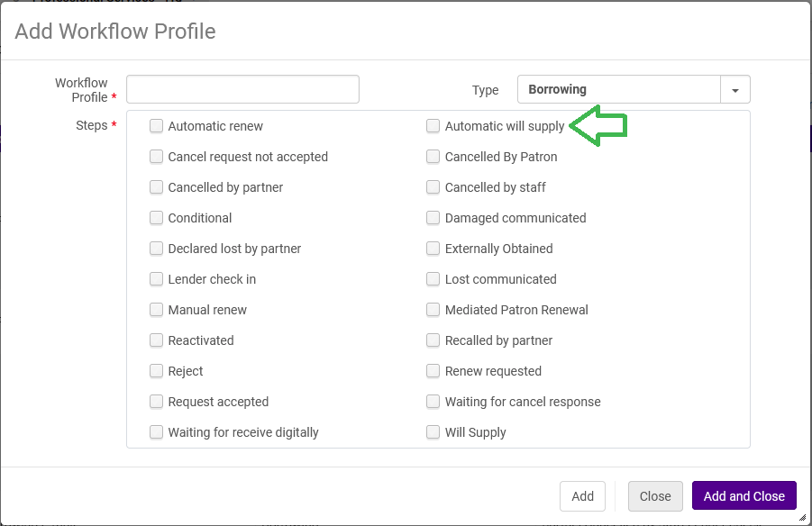Image resolution: width=812 pixels, height=526 pixels.
Task: Select the Cancelled By Patron checkbox
Action: tap(433, 157)
